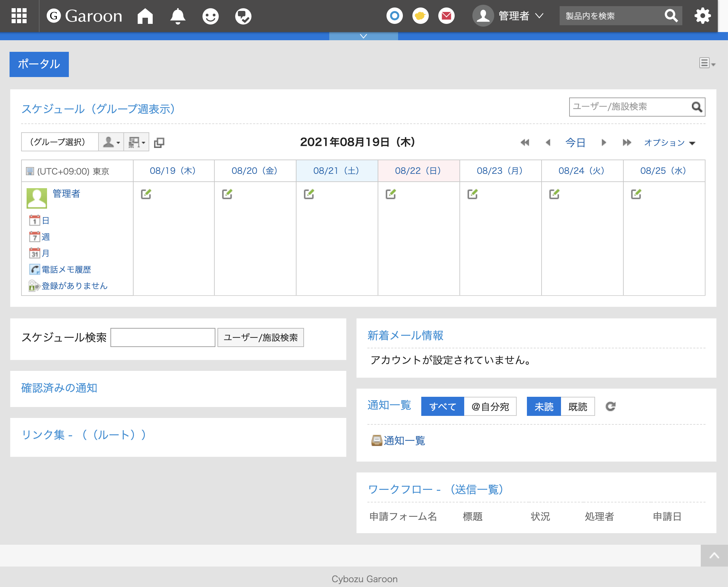The height and width of the screenshot is (587, 728).
Task: Open 電話メモ履歴
Action: click(60, 270)
